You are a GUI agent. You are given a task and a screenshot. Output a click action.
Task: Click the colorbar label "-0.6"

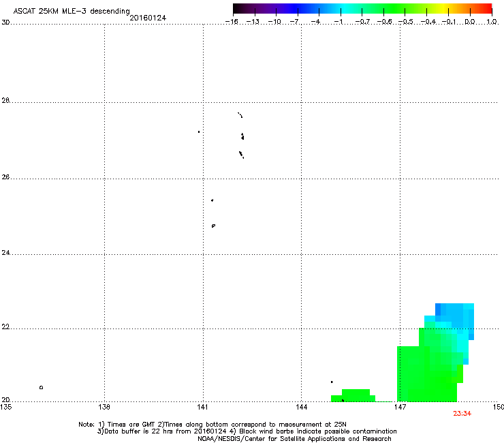click(x=384, y=22)
